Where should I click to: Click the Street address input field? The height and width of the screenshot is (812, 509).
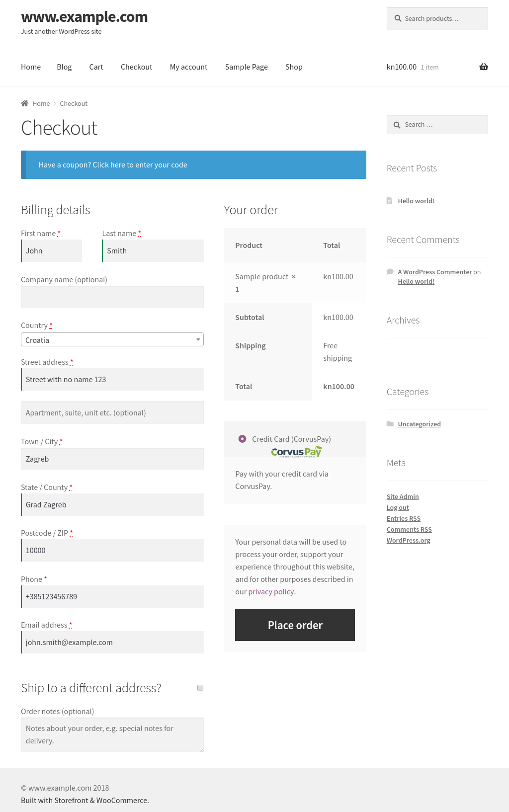pos(112,380)
